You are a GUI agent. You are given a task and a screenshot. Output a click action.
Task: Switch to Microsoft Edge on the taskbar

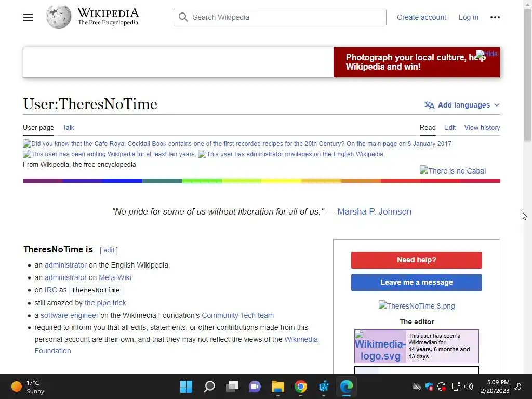click(x=347, y=387)
